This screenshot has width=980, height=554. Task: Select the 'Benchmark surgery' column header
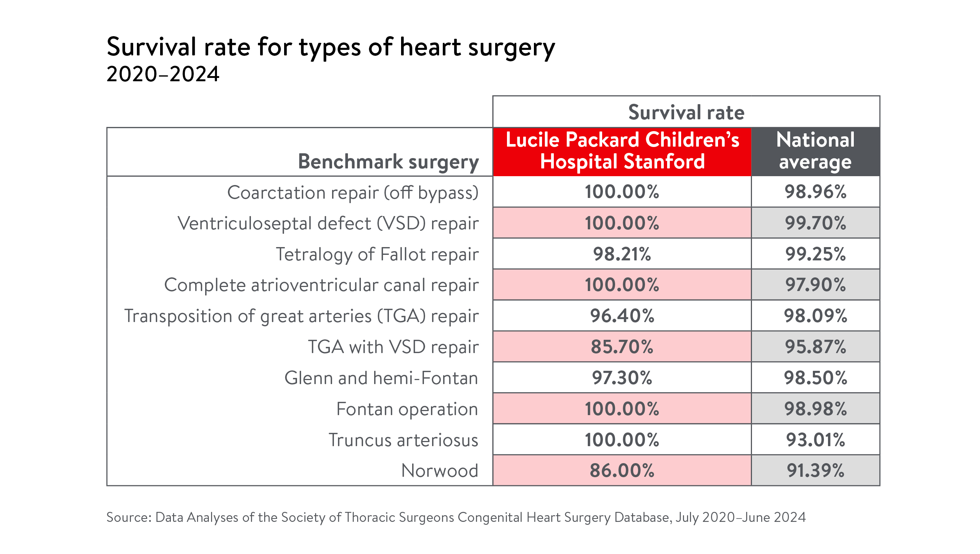click(388, 161)
